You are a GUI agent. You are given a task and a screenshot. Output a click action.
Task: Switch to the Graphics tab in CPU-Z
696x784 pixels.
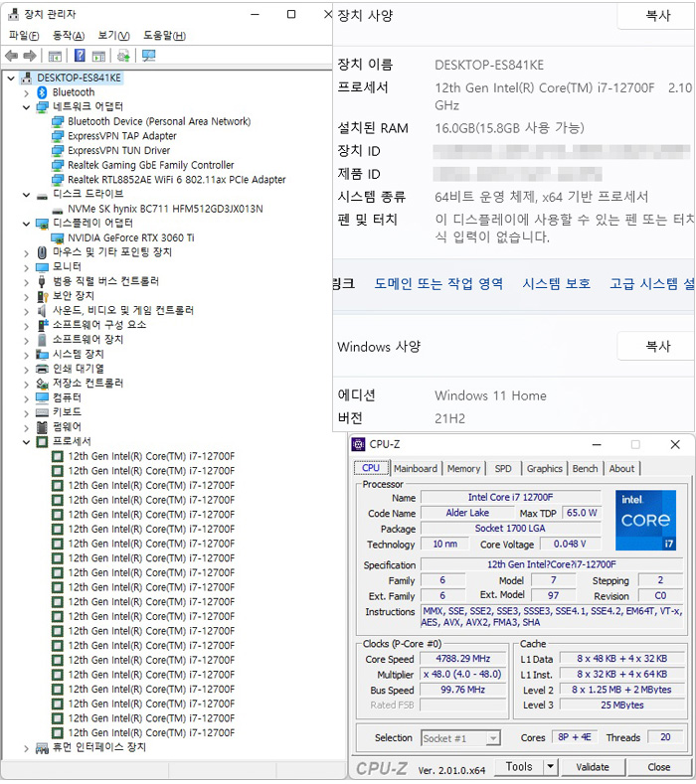[545, 468]
